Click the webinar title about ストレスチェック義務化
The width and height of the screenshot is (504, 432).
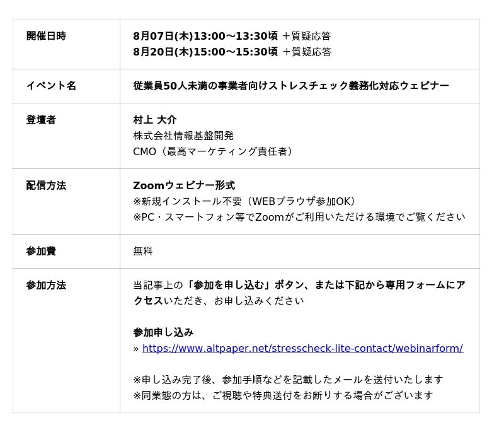click(x=291, y=85)
